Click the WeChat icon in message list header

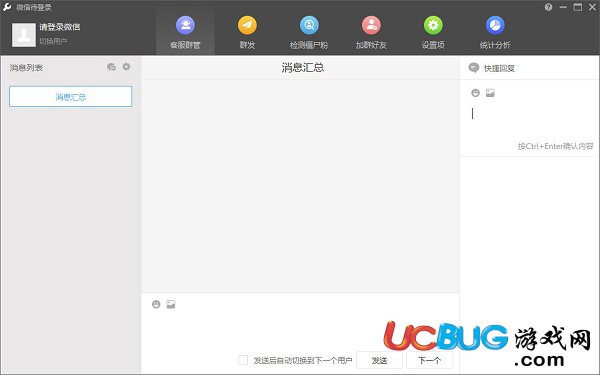[x=111, y=67]
